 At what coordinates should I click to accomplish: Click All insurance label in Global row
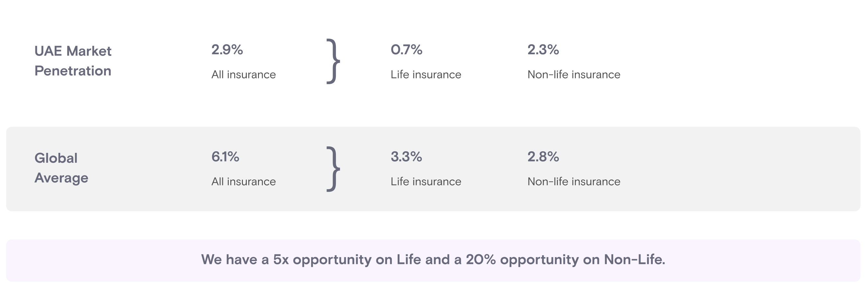click(x=243, y=182)
